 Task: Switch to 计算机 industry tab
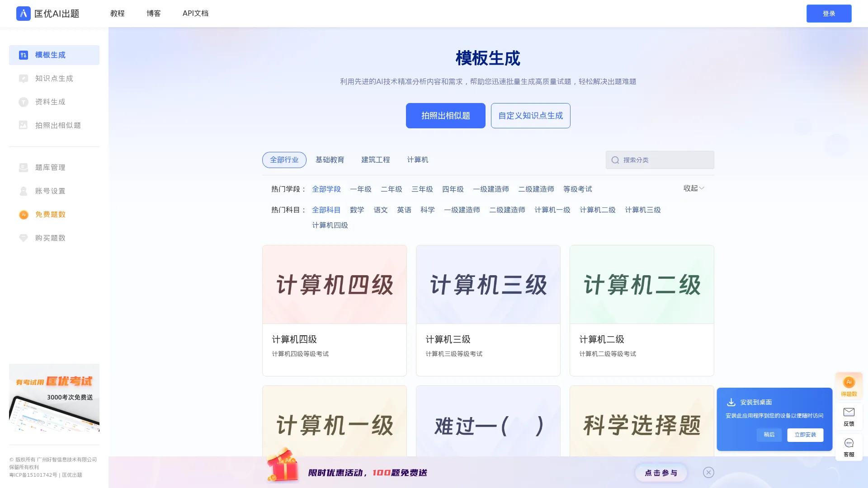(x=418, y=160)
